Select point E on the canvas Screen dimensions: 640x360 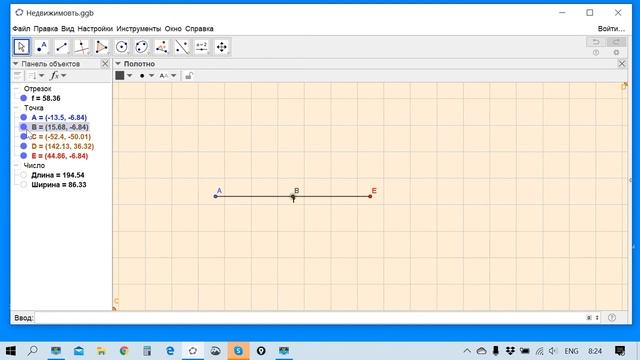pyautogui.click(x=370, y=196)
